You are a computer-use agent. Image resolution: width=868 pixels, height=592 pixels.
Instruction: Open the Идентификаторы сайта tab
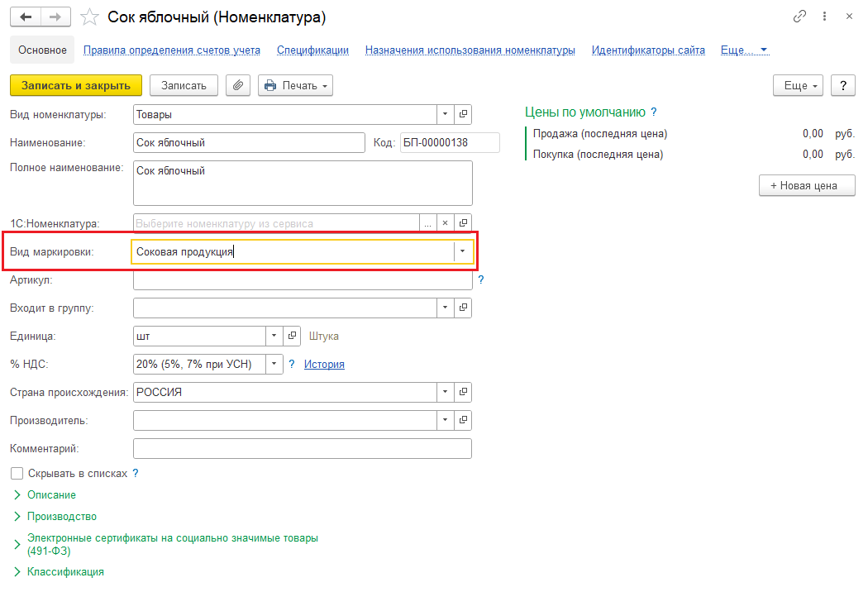[x=648, y=50]
